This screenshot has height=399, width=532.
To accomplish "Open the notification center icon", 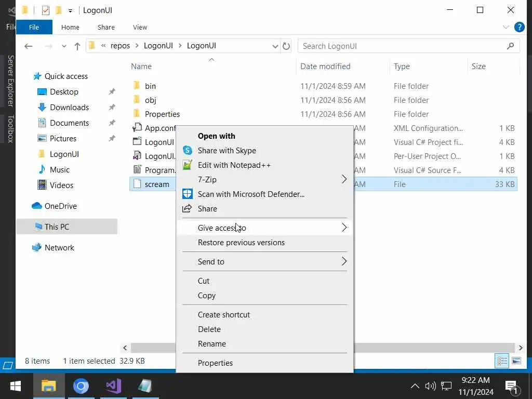I will click(x=511, y=387).
